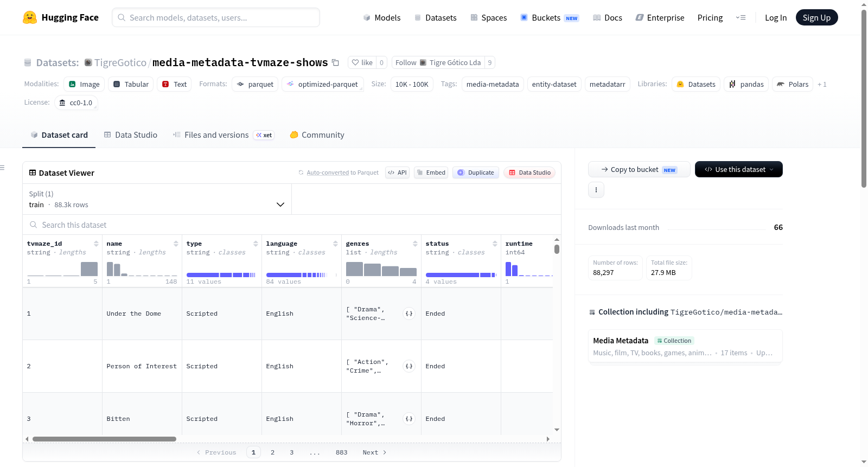Open the Auto-converted link
This screenshot has height=467, width=868.
328,172
